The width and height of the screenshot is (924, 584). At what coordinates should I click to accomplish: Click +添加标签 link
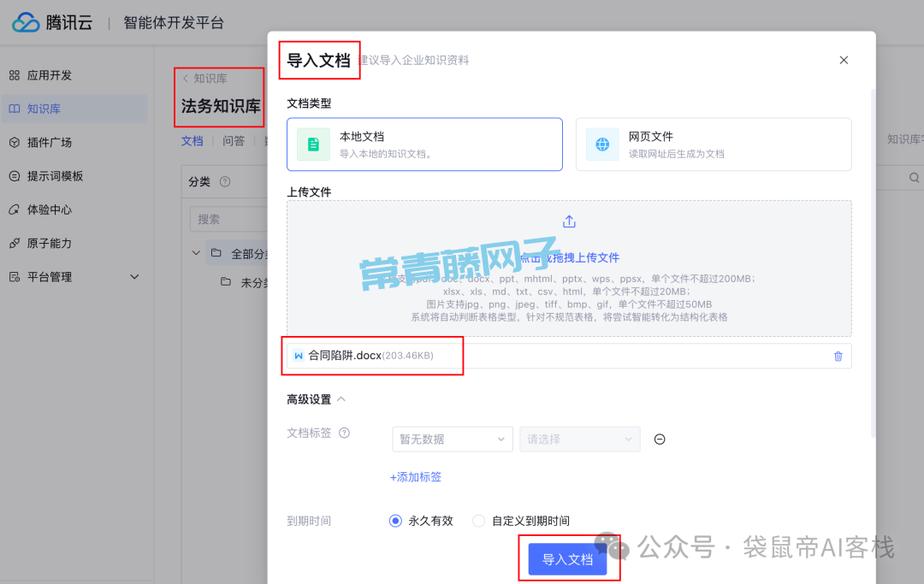pos(416,477)
